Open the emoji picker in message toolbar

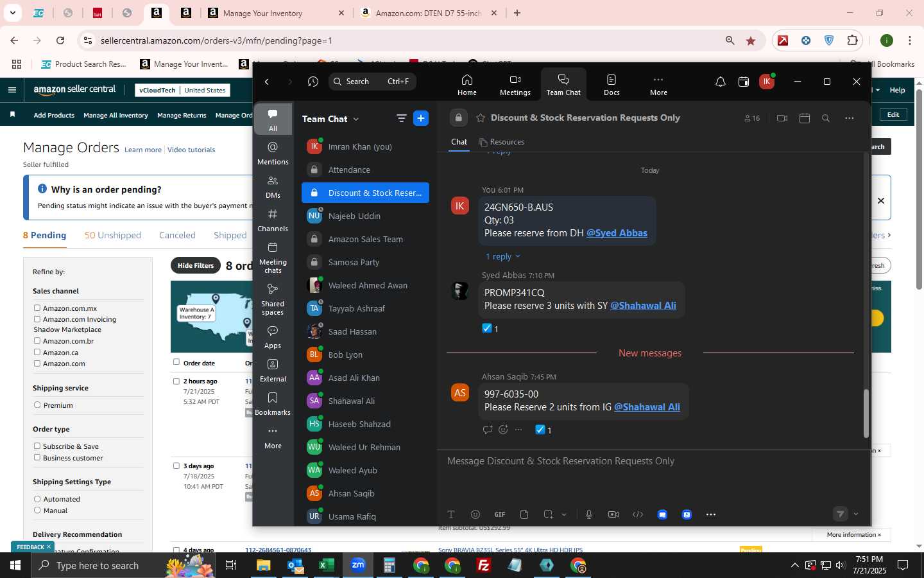click(x=475, y=514)
